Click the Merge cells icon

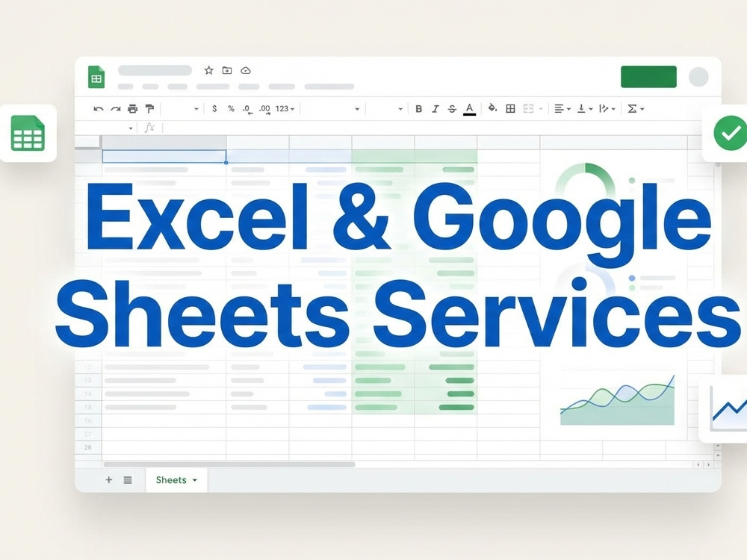click(x=528, y=109)
